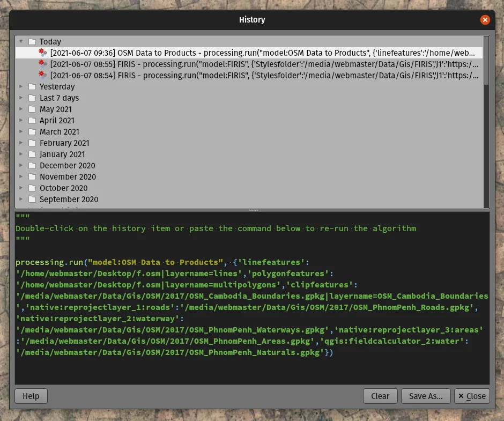Screen dimensions: 504x421
Task: Select the 09:36 OSM Data to Products entry
Action: pos(263,53)
